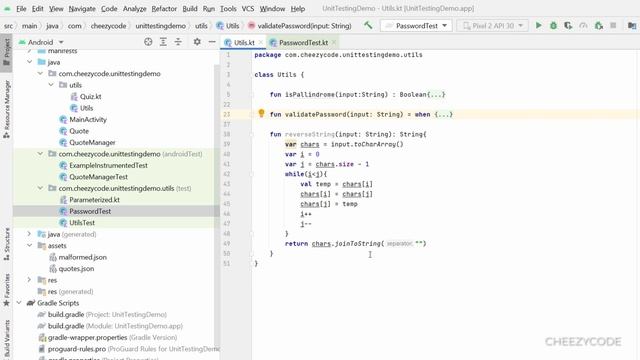Click Attach Debugger to process icon

[598, 25]
